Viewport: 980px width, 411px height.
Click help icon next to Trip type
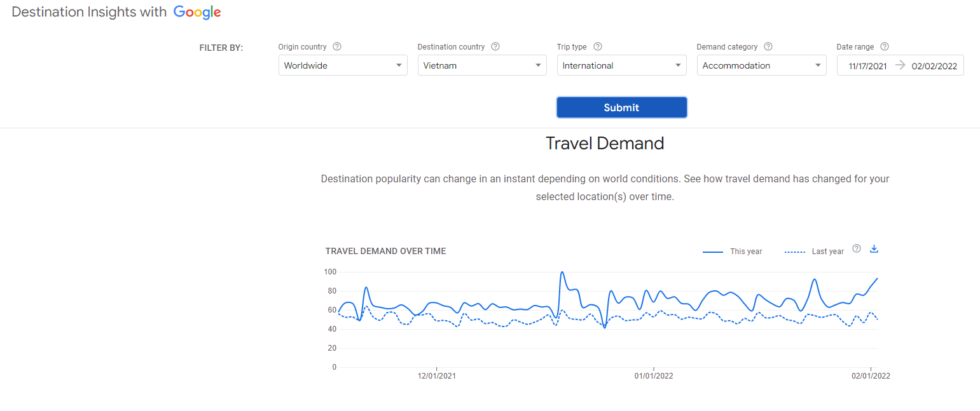(x=597, y=46)
